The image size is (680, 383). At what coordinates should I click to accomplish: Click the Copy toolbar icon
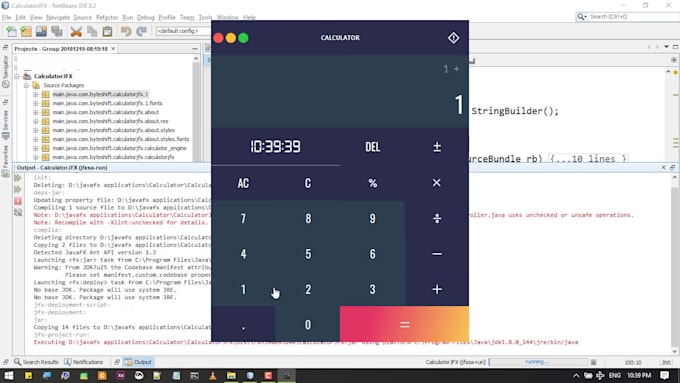click(92, 31)
